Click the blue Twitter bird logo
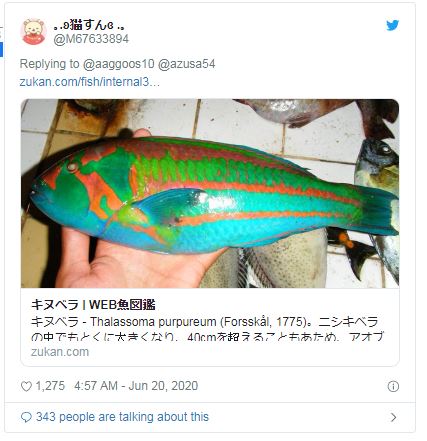This screenshot has width=427, height=441. point(392,25)
